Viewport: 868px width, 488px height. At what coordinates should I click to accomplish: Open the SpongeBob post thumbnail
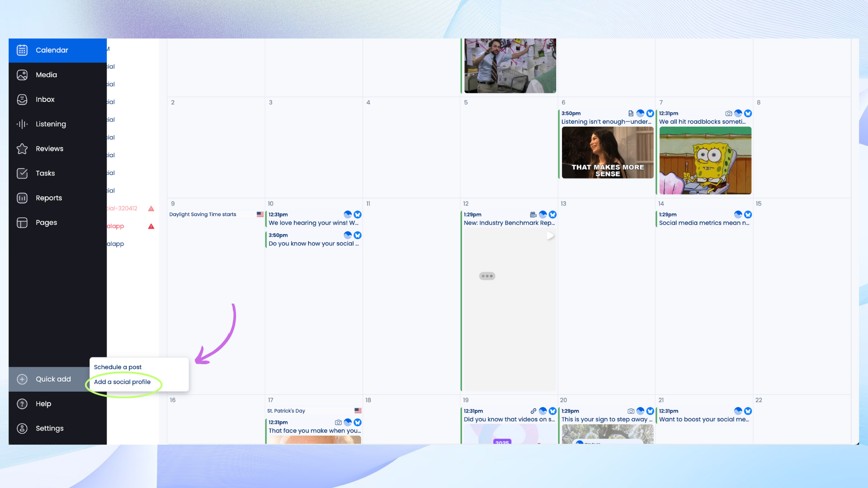[705, 160]
